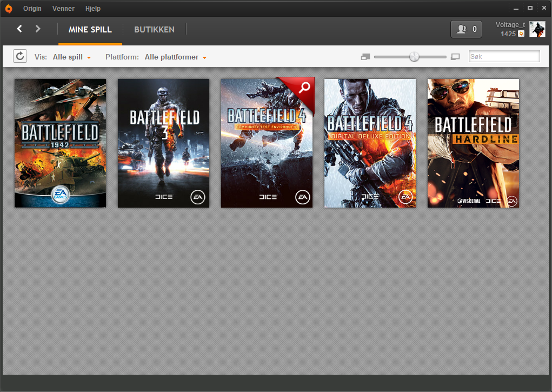Close the Origin window

(x=544, y=8)
